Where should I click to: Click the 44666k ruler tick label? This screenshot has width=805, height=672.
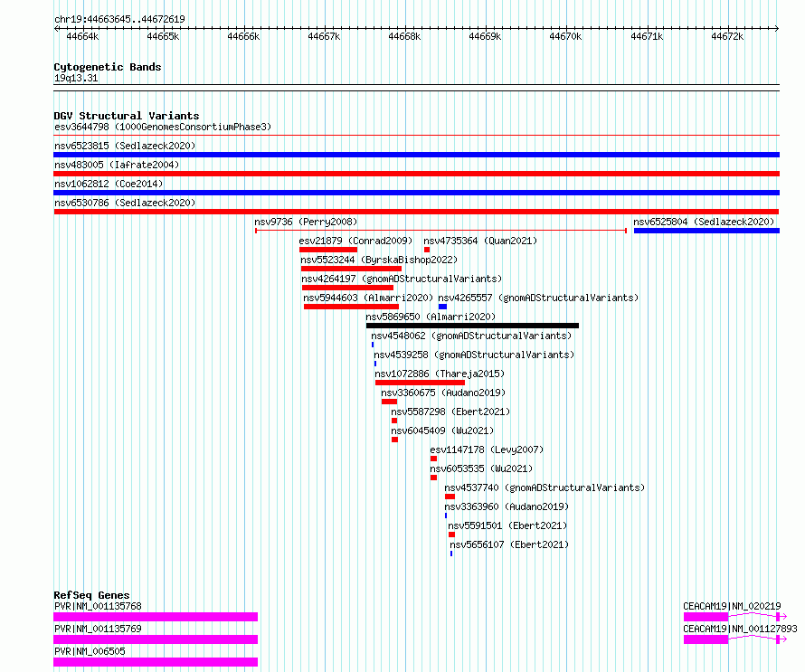[x=243, y=36]
